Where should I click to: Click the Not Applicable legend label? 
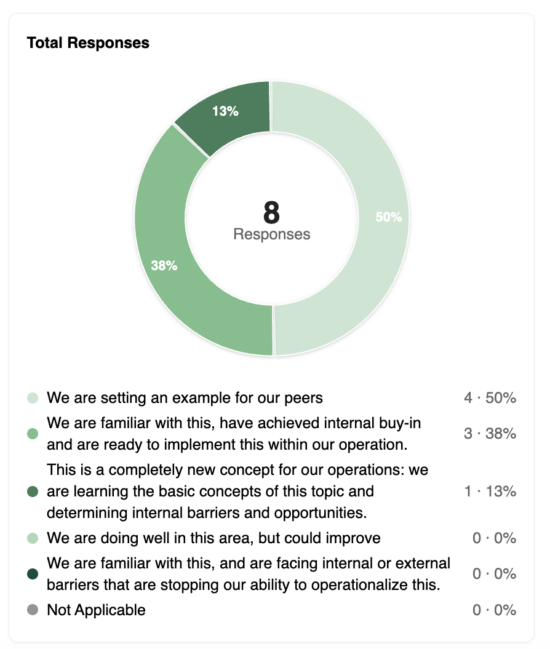[x=96, y=610]
